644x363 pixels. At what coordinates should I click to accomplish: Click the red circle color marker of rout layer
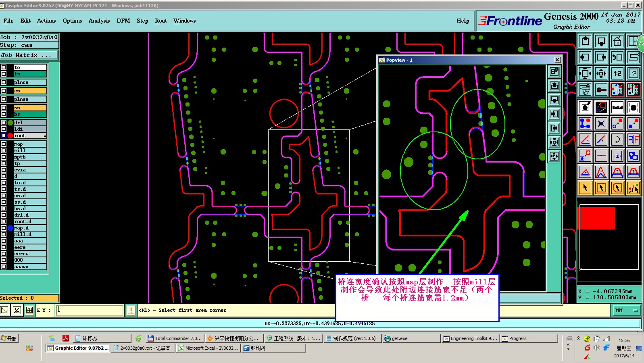10,136
